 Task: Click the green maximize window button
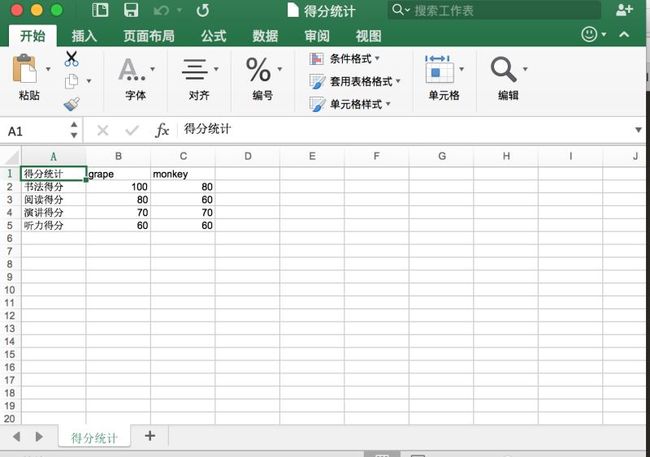[57, 10]
